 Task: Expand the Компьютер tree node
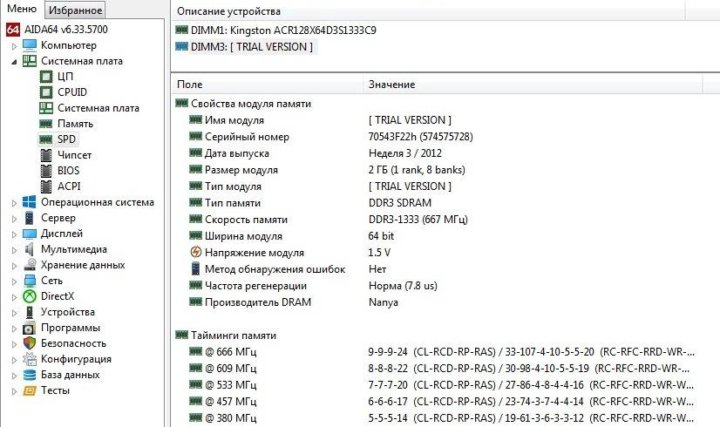point(13,45)
